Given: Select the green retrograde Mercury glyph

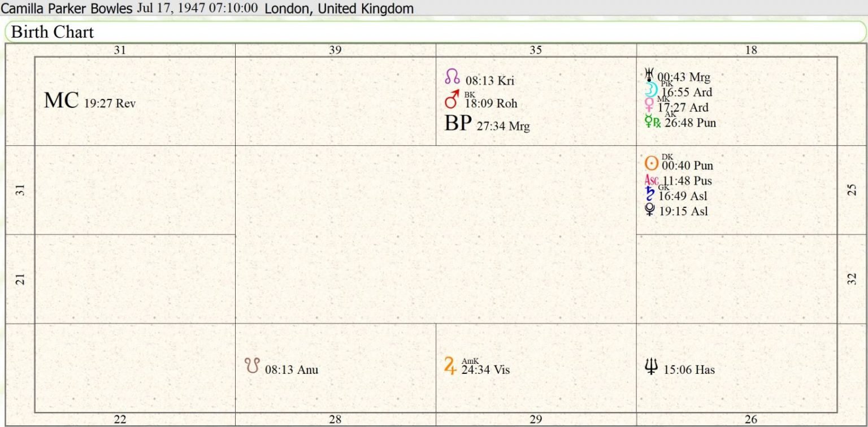Looking at the screenshot, I should click(x=653, y=121).
